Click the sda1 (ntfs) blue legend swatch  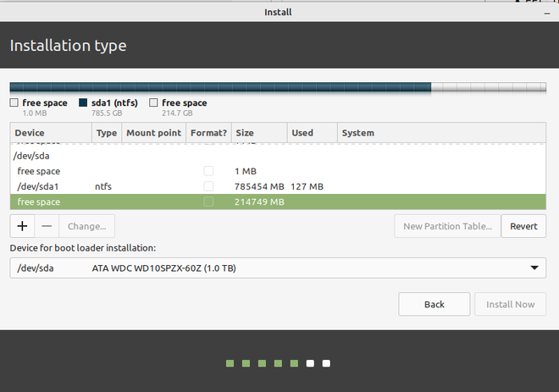[83, 102]
